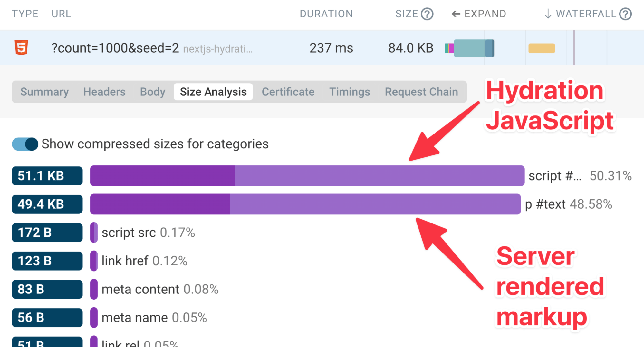Select the Summary tab

(44, 92)
